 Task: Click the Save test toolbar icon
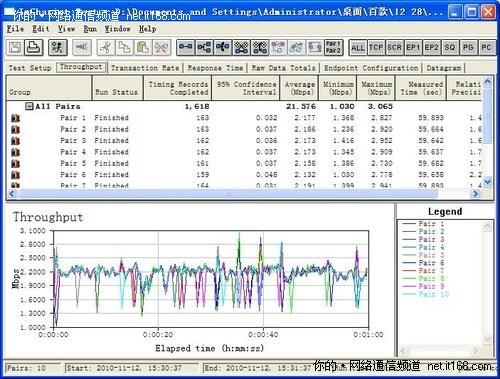coord(15,48)
